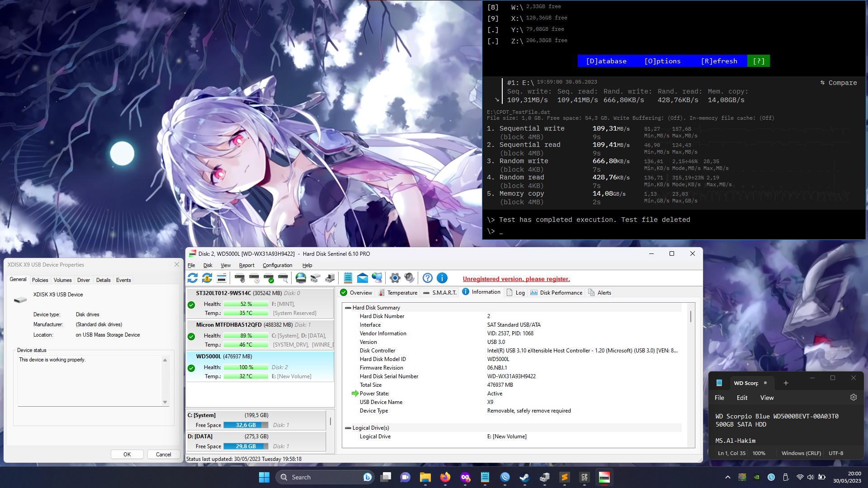
Task: Select the Micron MTFDHBA512QFD disk entry
Action: point(260,334)
